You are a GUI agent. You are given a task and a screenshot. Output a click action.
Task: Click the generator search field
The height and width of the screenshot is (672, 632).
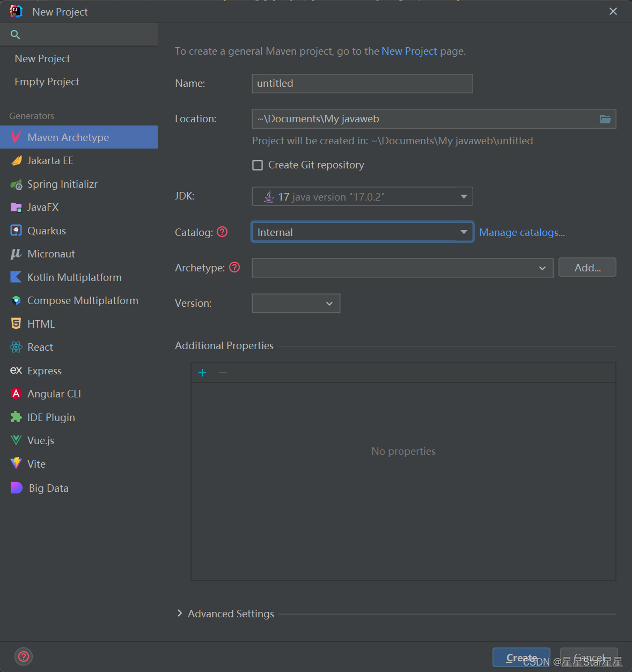click(x=79, y=35)
